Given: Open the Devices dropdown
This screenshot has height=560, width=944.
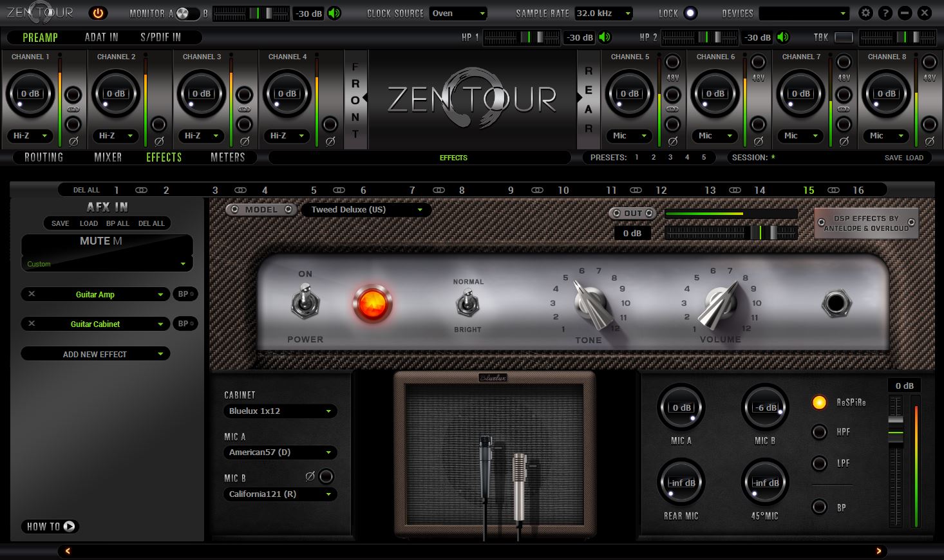Looking at the screenshot, I should [x=805, y=13].
